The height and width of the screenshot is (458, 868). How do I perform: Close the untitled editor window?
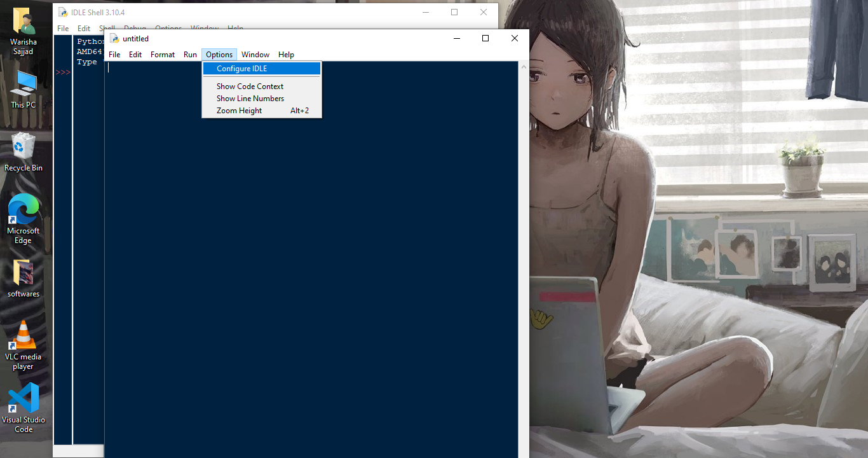515,38
